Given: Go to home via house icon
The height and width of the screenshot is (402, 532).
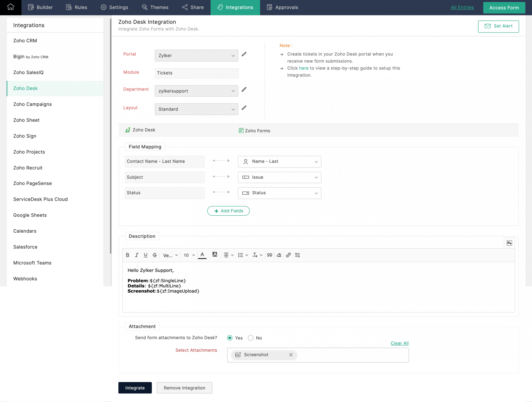Looking at the screenshot, I should click(11, 7).
